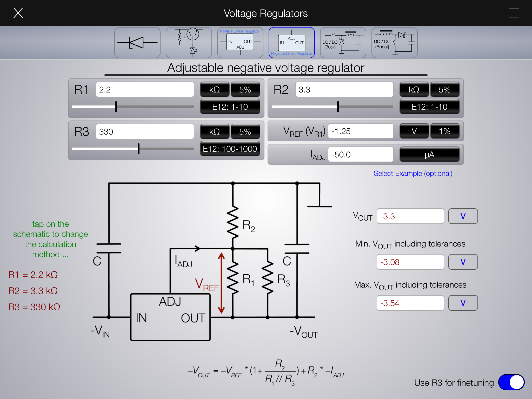The width and height of the screenshot is (532, 399).
Task: Toggle the Use R3 for finetuning switch
Action: point(511,382)
